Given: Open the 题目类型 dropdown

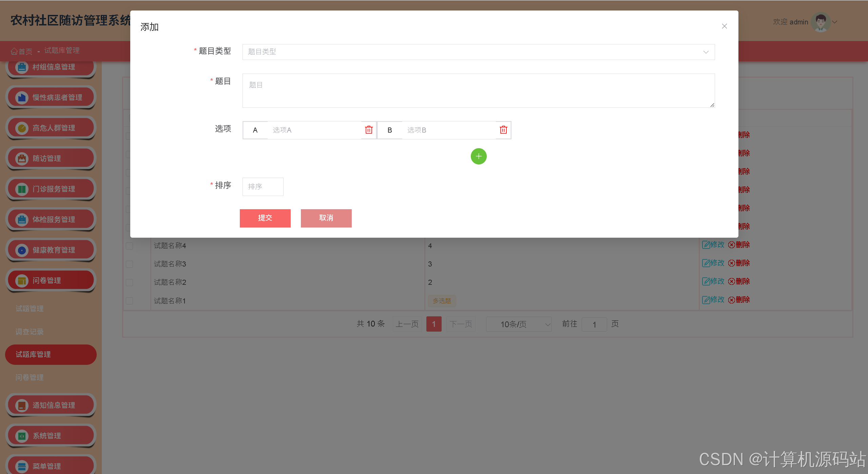Looking at the screenshot, I should (478, 52).
